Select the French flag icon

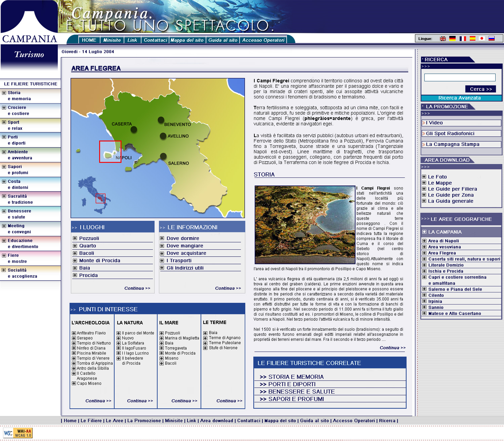tap(463, 39)
